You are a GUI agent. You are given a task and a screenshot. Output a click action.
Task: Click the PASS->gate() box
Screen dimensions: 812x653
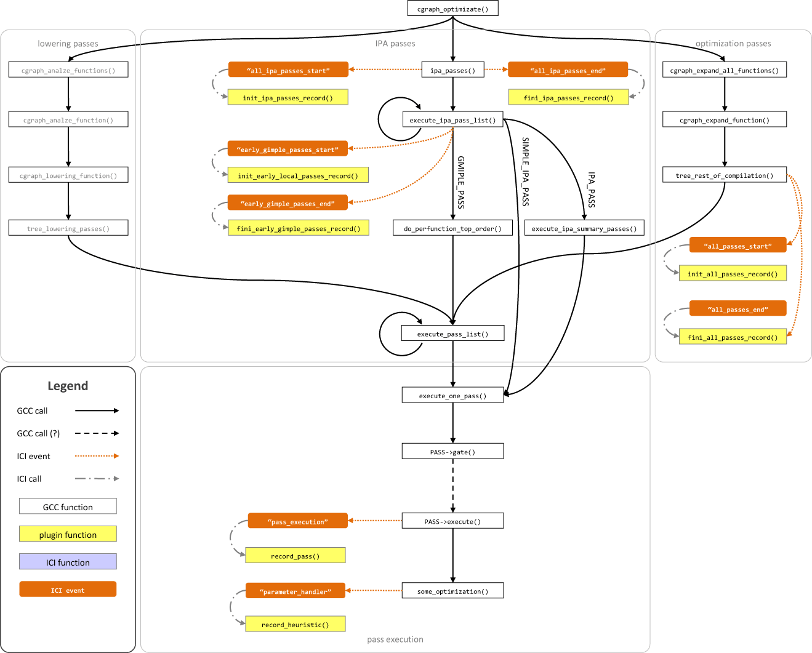[x=452, y=451]
